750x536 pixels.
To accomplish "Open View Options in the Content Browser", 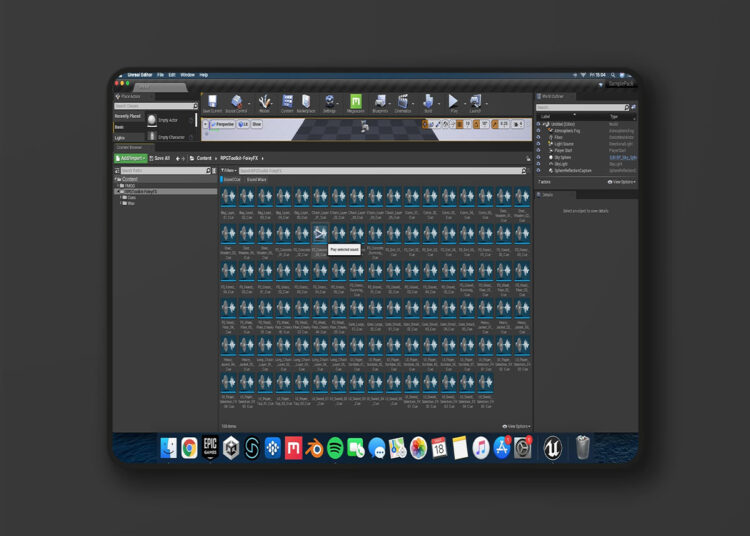I will click(x=516, y=426).
